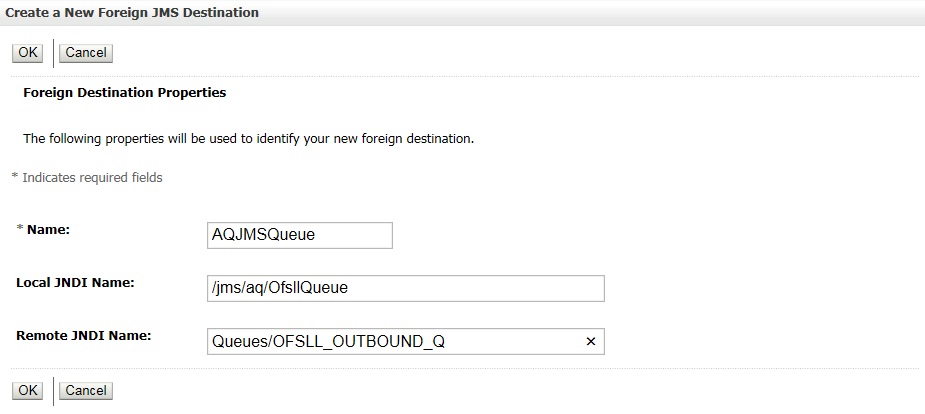This screenshot has width=925, height=414.
Task: Click the bottom OK button
Action: 28,390
